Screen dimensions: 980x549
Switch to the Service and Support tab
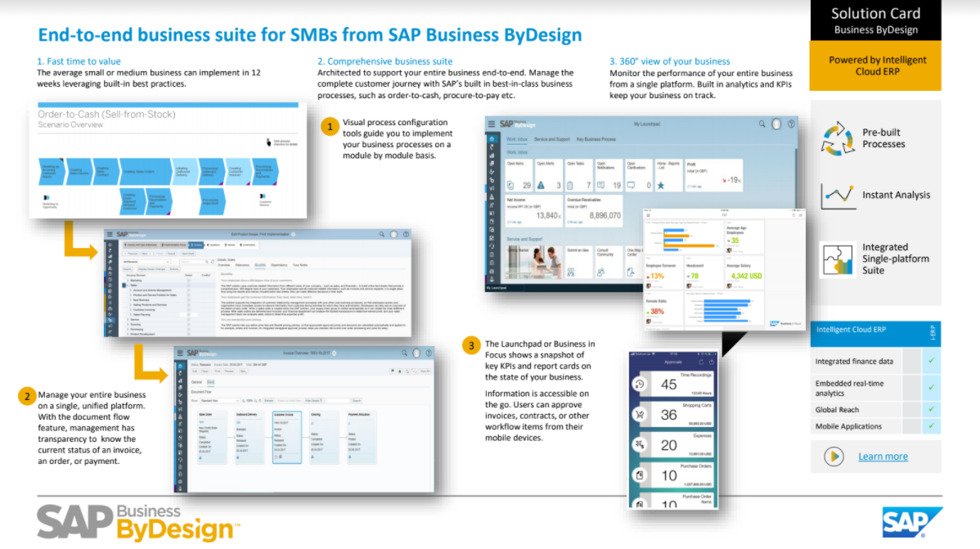tap(553, 139)
